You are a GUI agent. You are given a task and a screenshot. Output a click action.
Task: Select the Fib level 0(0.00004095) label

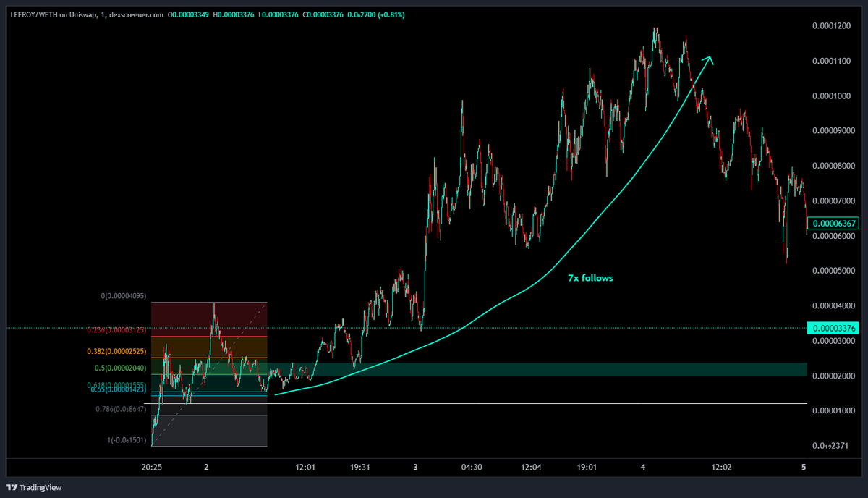click(124, 296)
